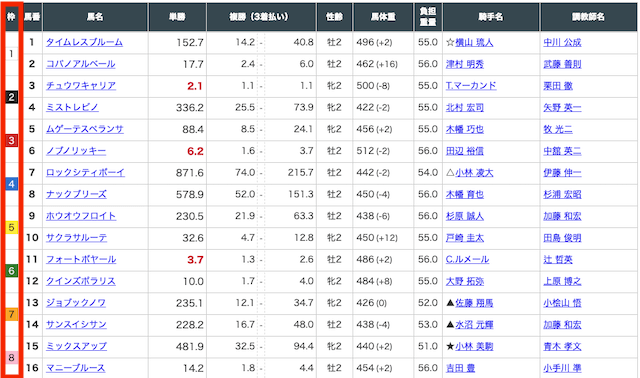Click trainer 牧 光二
Viewport: 640px width, 378px height.
click(558, 129)
